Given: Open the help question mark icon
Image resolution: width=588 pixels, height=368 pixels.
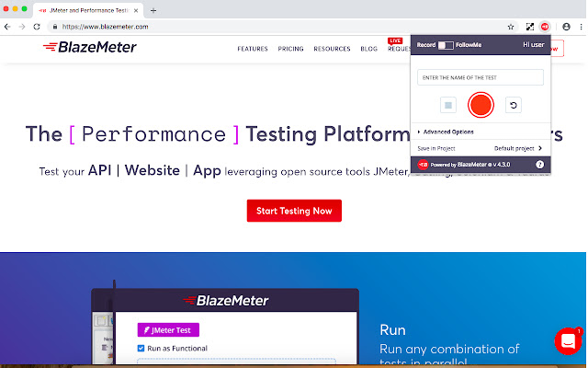Looking at the screenshot, I should coord(539,165).
